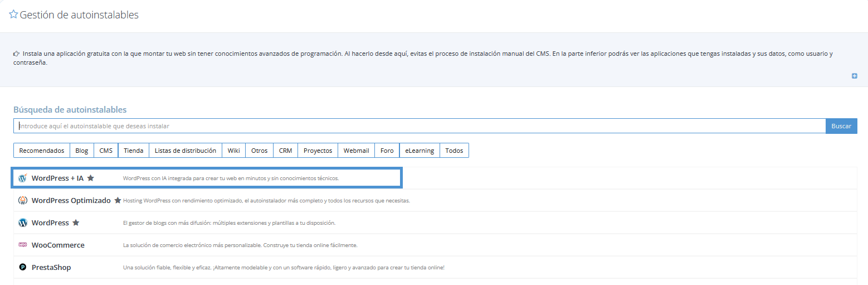Select the Recomendados category tab
The image size is (868, 285).
[42, 151]
